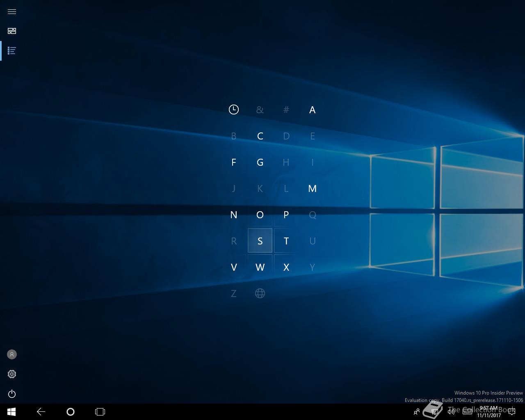Screen dimensions: 525x420
Task: Open the clock showing 9:57 AM
Action: point(488,412)
